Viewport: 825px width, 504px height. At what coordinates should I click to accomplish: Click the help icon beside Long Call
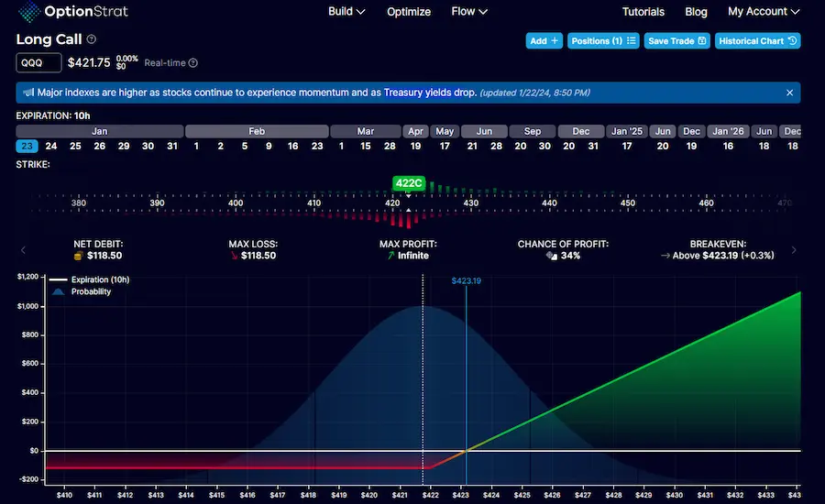click(x=92, y=39)
